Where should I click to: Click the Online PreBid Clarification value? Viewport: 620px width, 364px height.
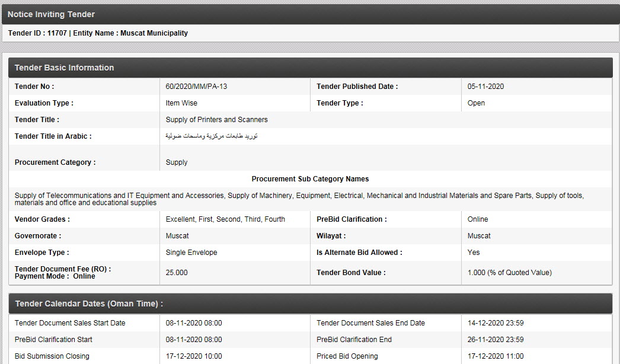[478, 219]
